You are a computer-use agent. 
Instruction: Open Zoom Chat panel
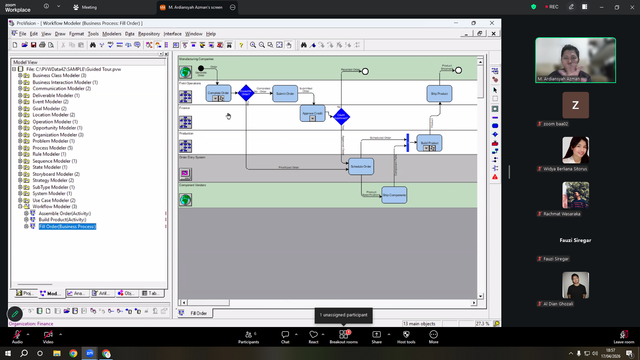point(285,337)
